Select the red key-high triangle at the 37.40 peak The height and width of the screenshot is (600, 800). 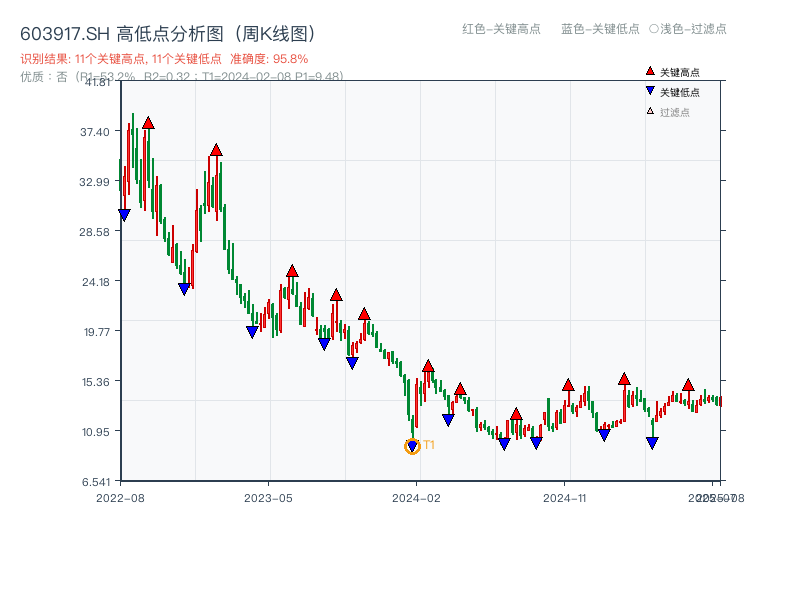(148, 123)
